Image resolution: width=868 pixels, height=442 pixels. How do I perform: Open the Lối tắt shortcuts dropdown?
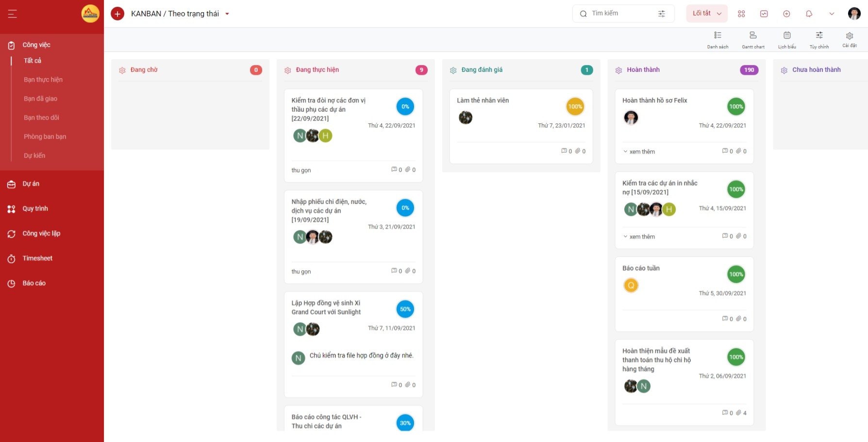pos(707,14)
